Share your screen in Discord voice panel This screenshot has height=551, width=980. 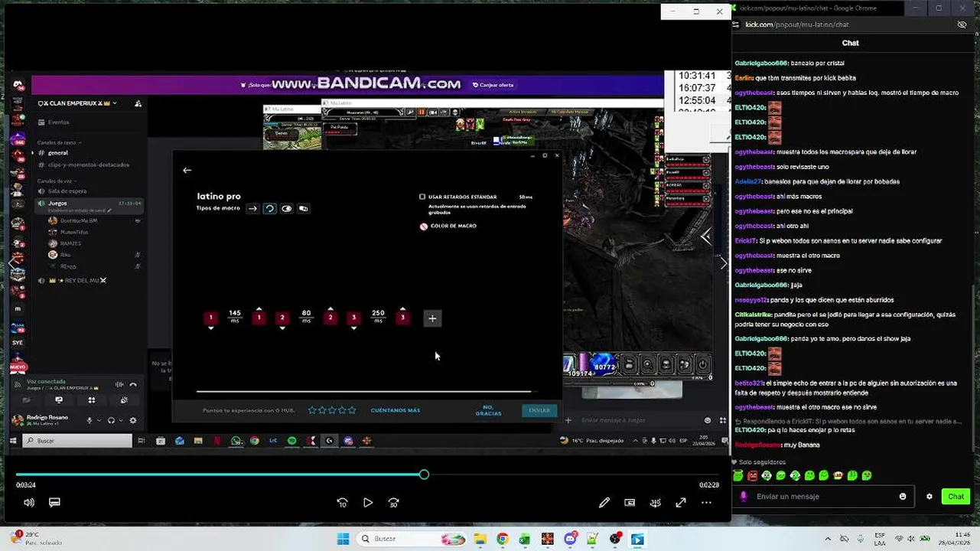pos(59,400)
